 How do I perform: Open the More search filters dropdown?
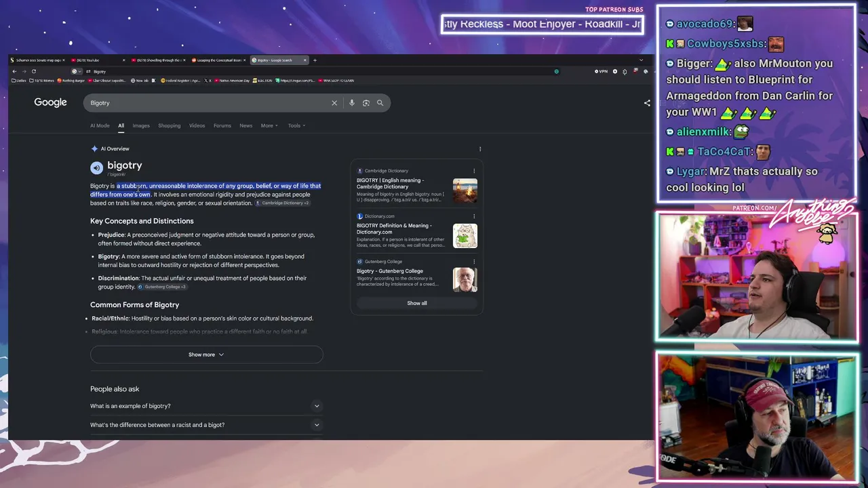tap(269, 125)
